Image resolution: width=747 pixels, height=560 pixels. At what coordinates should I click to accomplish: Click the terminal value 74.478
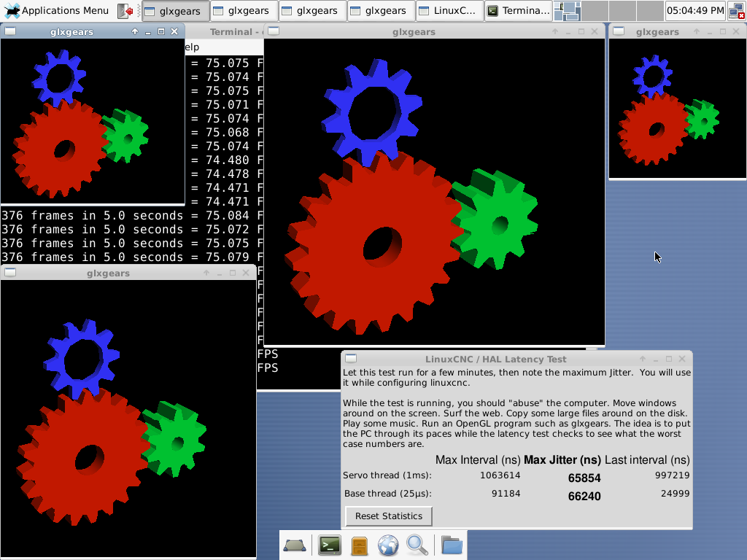[228, 174]
